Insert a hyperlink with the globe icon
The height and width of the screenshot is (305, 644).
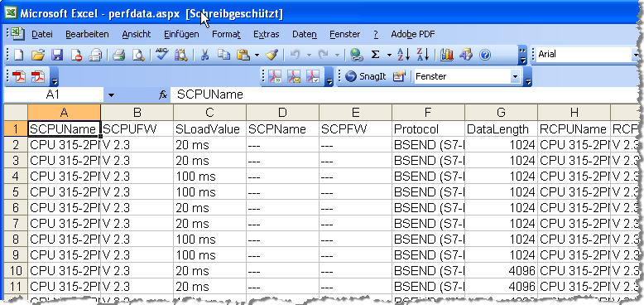357,55
